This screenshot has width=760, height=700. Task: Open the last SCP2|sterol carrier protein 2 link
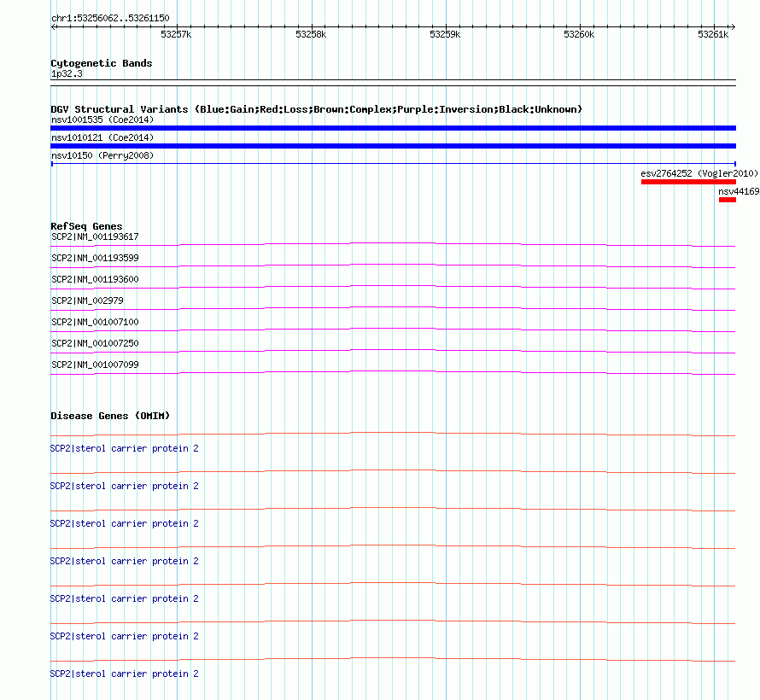tap(125, 674)
